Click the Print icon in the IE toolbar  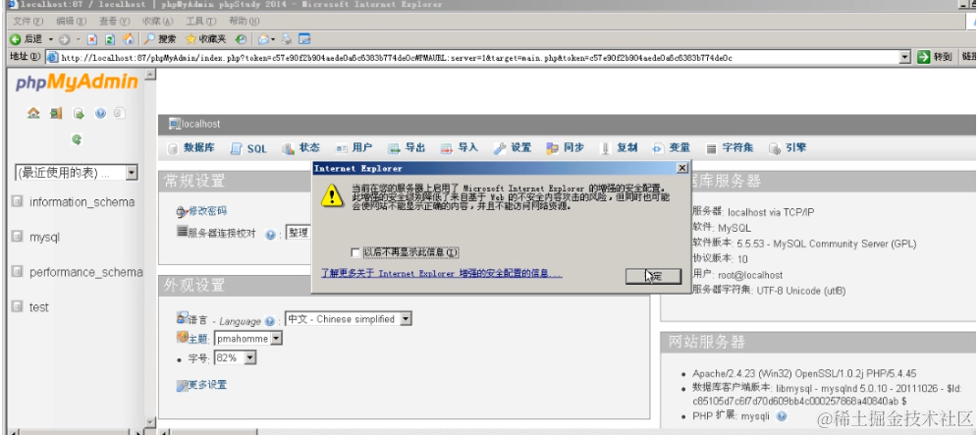[287, 39]
